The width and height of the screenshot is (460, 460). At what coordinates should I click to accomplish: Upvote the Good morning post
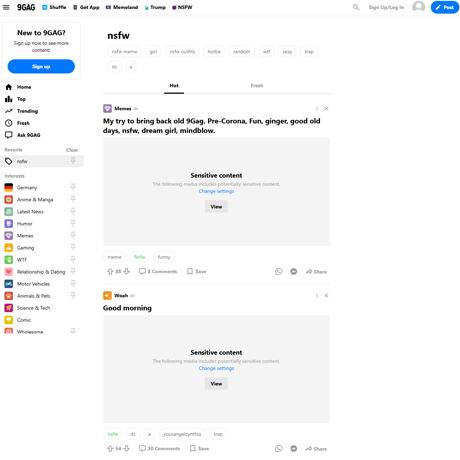coord(110,448)
